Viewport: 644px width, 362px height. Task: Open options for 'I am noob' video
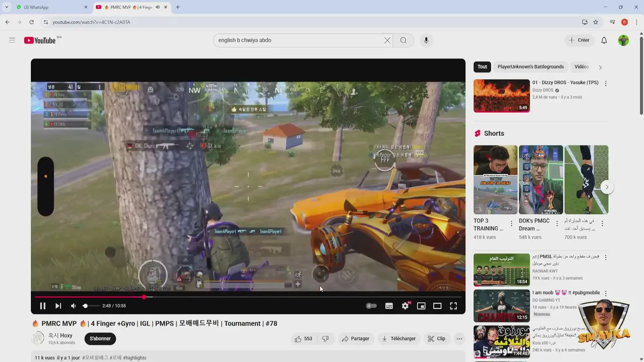pos(606,293)
